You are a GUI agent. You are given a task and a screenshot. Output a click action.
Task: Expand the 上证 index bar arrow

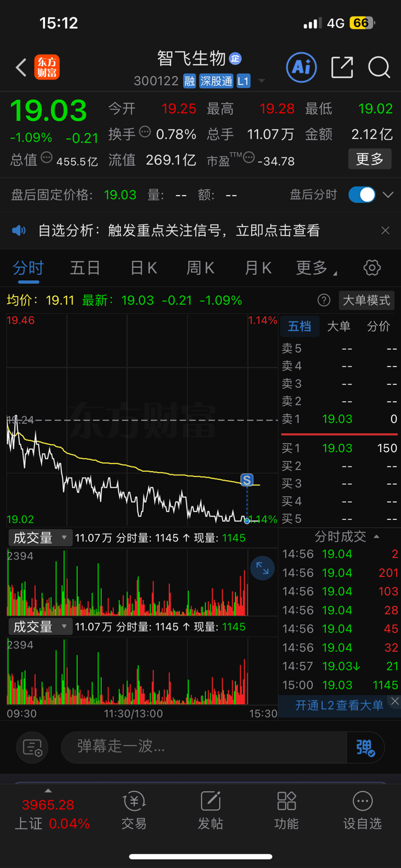tap(48, 790)
